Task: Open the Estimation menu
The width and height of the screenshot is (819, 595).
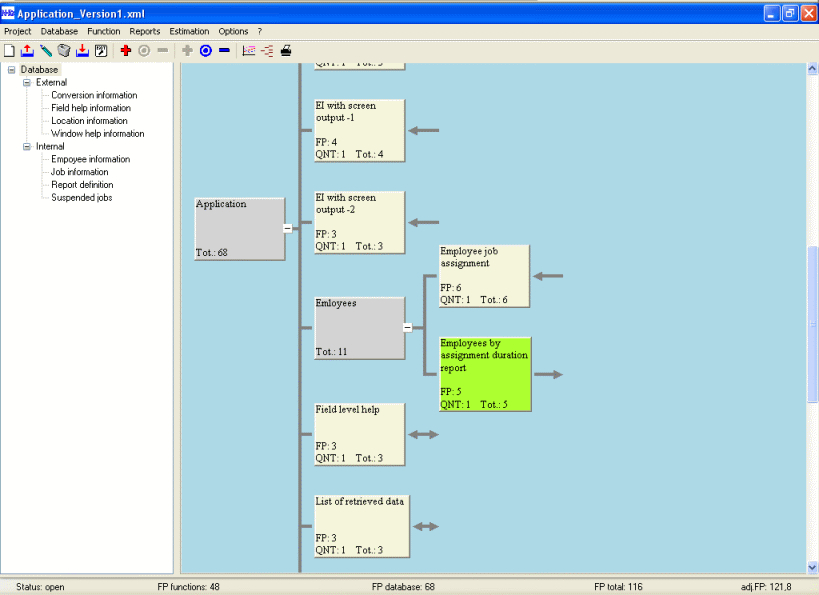Action: (x=189, y=31)
